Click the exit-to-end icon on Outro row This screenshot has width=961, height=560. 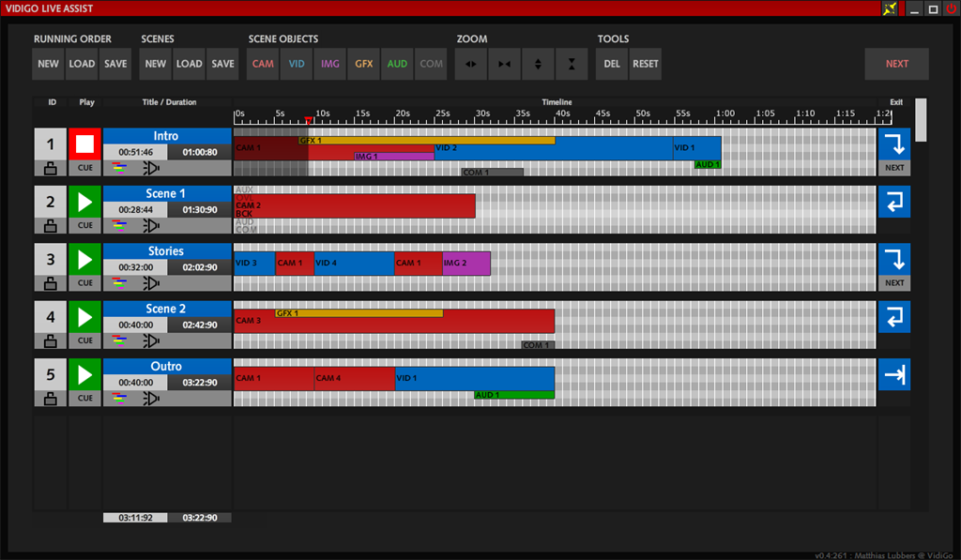893,374
